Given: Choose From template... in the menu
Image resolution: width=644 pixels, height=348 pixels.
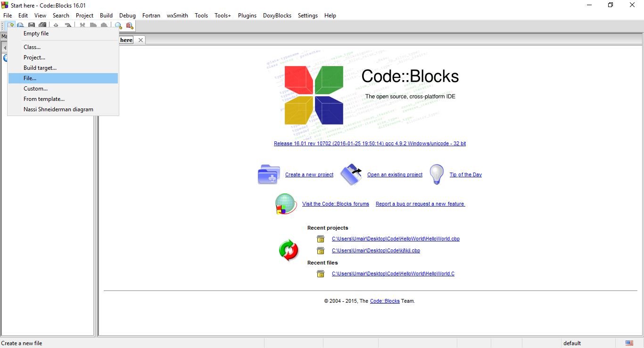Looking at the screenshot, I should (x=44, y=99).
